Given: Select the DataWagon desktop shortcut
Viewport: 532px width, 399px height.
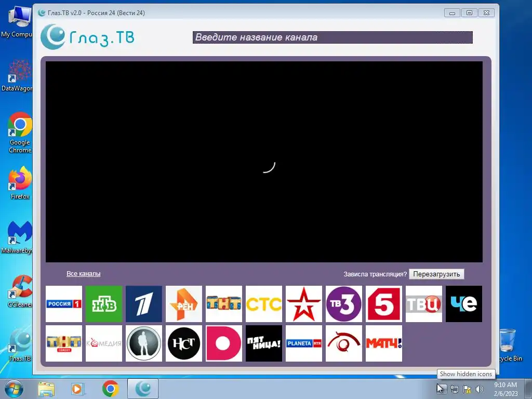Looking at the screenshot, I should (17, 75).
